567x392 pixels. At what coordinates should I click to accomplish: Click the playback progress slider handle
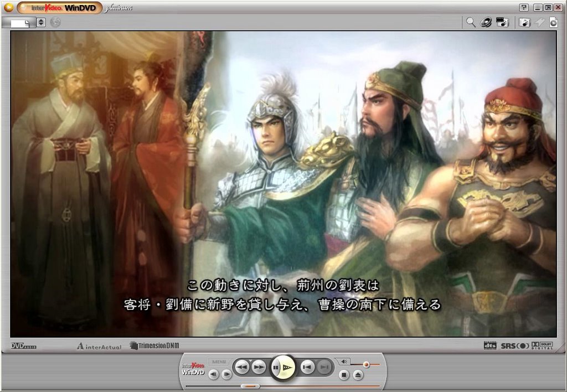pos(250,386)
